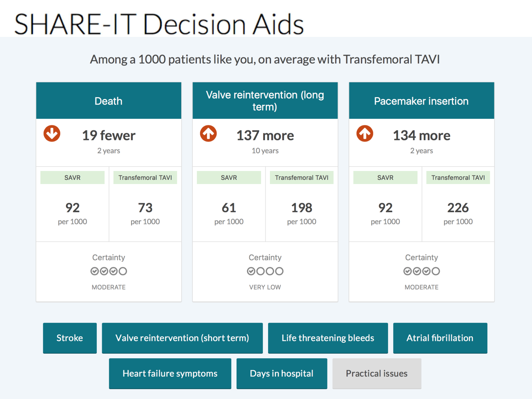Image resolution: width=532 pixels, height=399 pixels.
Task: Click the up arrow icon for Pacemaker insertion
Action: (x=365, y=134)
